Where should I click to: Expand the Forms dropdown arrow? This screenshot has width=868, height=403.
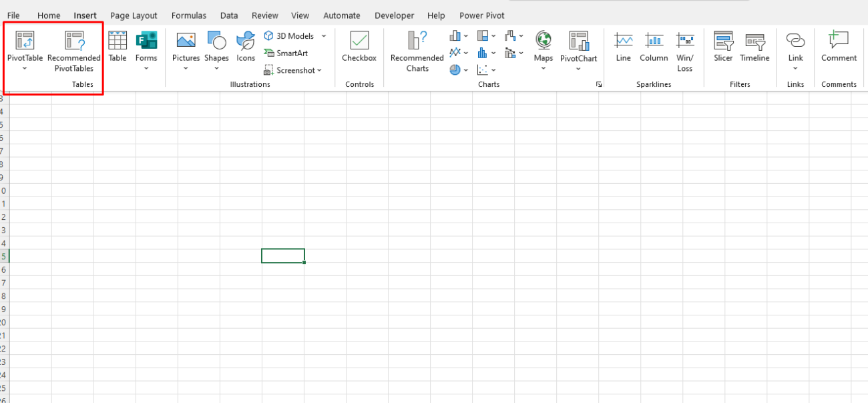pos(146,68)
